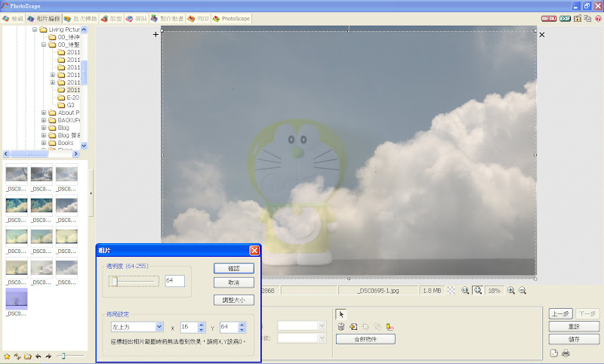Viewport: 604px width, 364px height.
Task: Click the zoom out magnifier icon
Action: (x=522, y=291)
